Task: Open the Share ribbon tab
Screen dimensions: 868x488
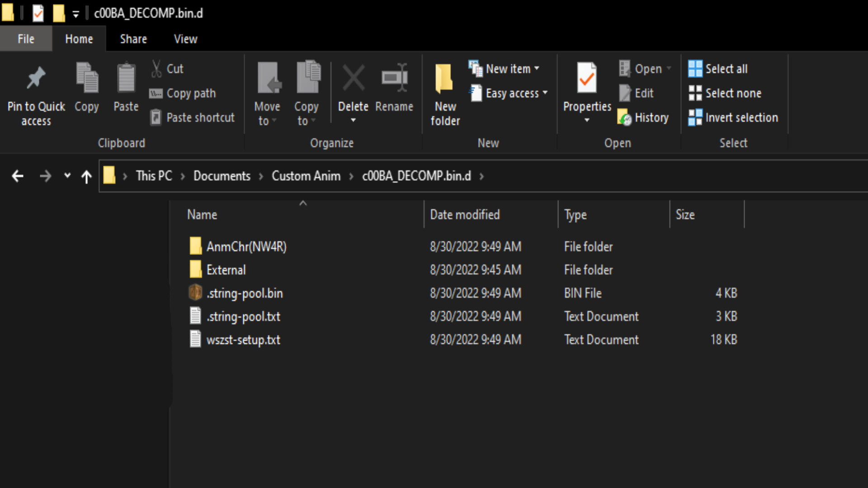Action: coord(133,39)
